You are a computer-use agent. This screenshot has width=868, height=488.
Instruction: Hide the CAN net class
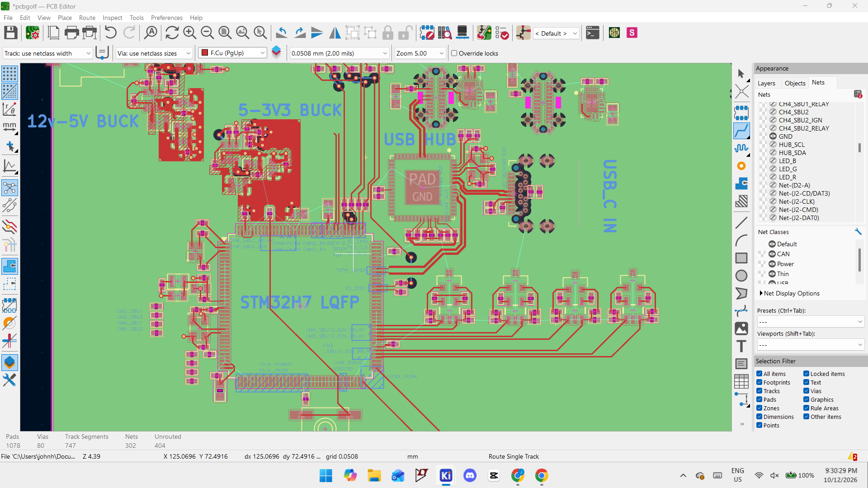[772, 254]
